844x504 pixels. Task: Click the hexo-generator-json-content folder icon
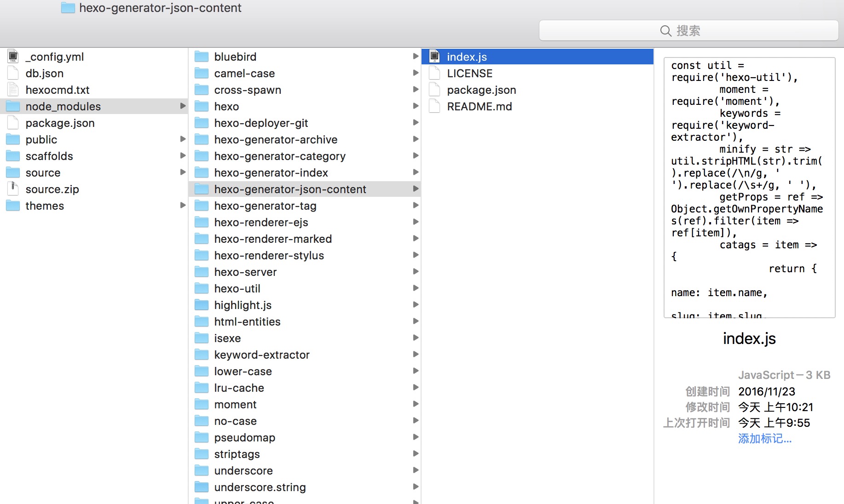click(x=202, y=189)
